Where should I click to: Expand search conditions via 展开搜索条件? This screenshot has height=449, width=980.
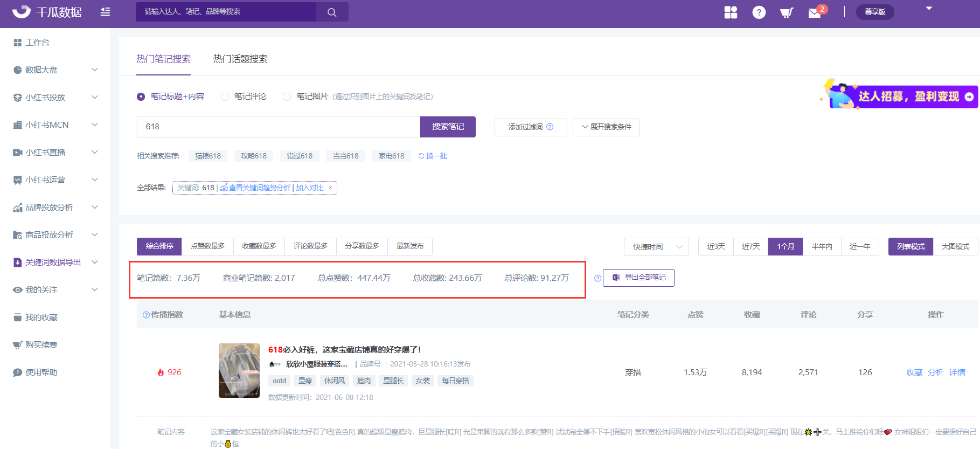pyautogui.click(x=606, y=127)
